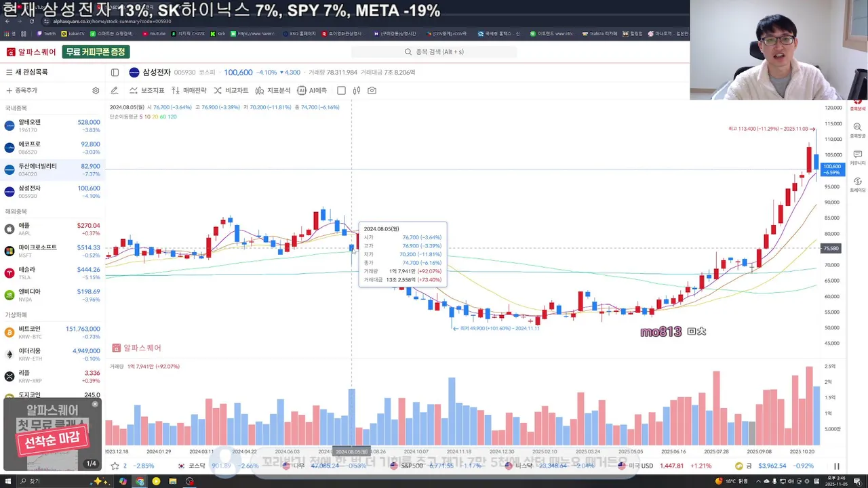The height and width of the screenshot is (488, 868).
Task: Click the Tesla logo icon in watchlist
Action: (9, 272)
